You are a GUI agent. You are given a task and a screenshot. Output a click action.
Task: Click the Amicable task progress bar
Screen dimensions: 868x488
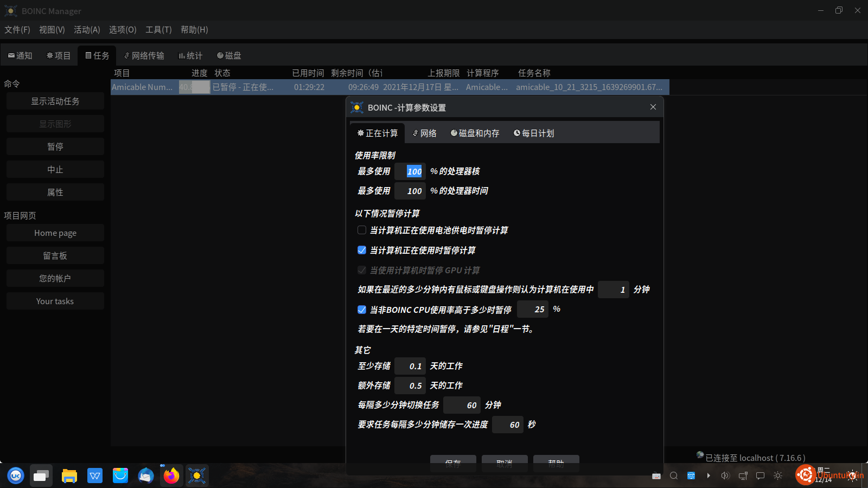coord(194,87)
